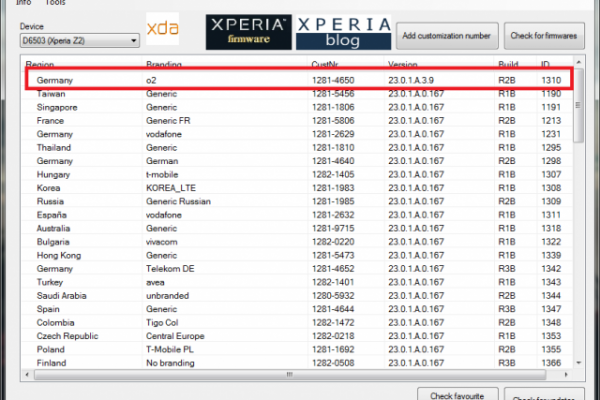
Task: Select the Taiwan Generic row
Action: point(298,94)
